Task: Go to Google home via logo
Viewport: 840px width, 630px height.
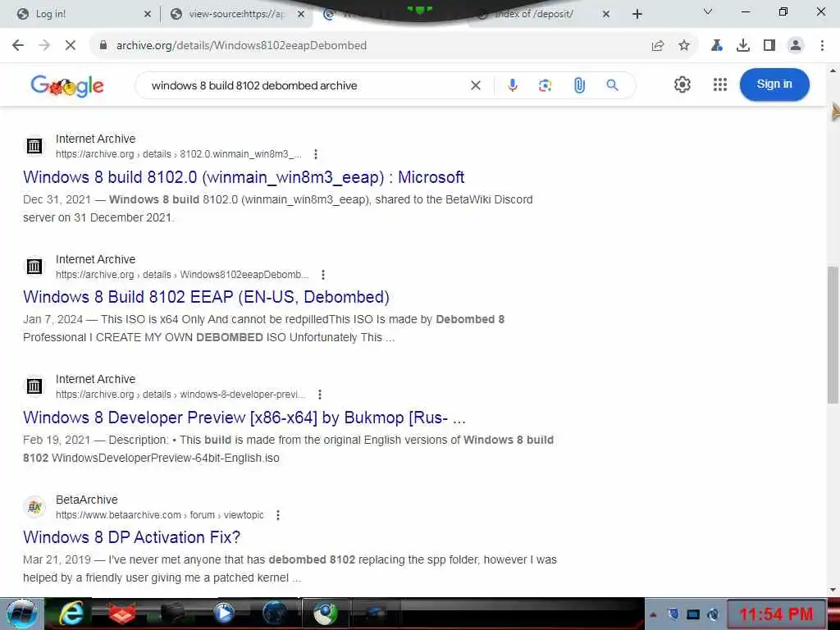Action: [67, 85]
